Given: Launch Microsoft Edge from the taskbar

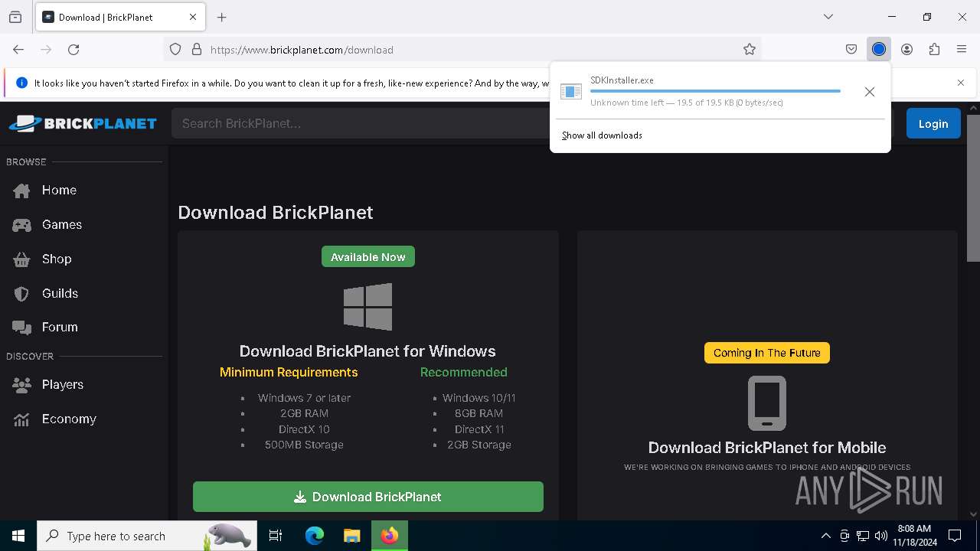Looking at the screenshot, I should 315,536.
